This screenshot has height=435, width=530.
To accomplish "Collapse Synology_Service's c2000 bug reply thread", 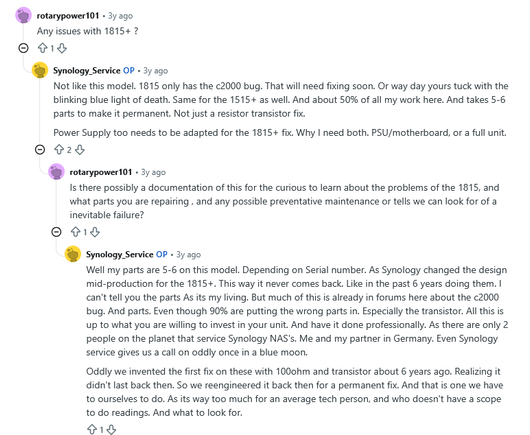I will (x=40, y=149).
